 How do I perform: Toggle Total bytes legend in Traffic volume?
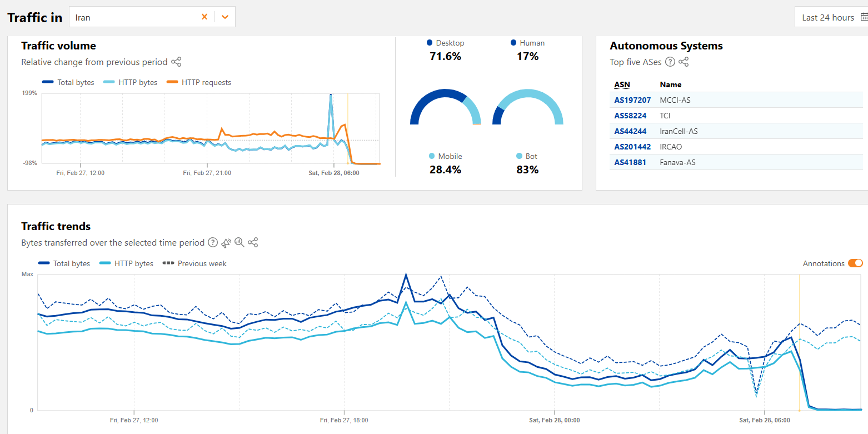coord(68,82)
